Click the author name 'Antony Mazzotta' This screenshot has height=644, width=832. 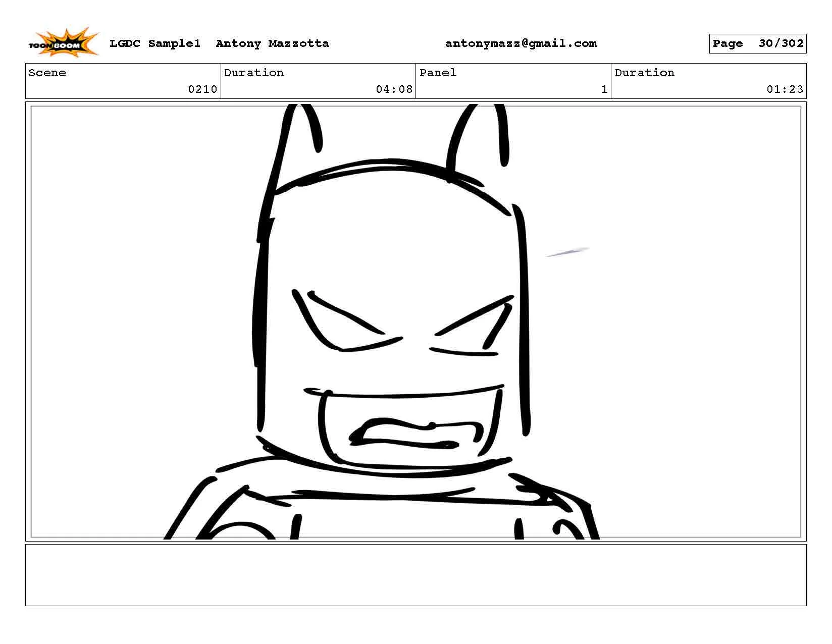(273, 43)
